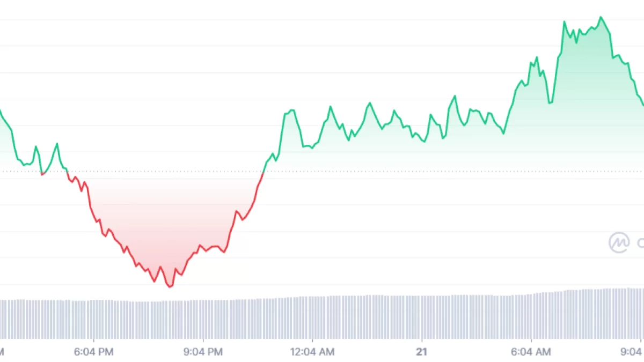Select the 6:04 AM time axis label
The width and height of the screenshot is (644, 362).
click(531, 351)
